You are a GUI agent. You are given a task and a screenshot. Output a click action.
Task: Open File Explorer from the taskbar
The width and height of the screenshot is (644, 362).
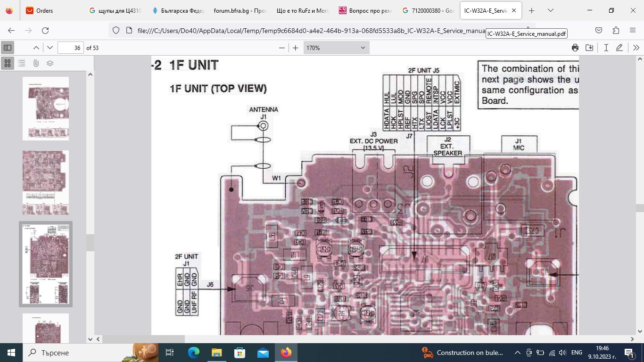[x=216, y=353]
